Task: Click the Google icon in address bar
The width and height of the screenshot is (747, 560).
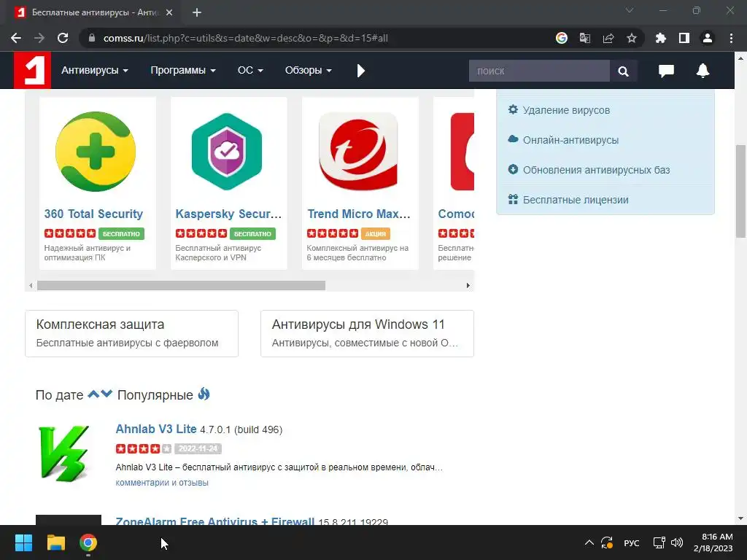Action: point(562,38)
